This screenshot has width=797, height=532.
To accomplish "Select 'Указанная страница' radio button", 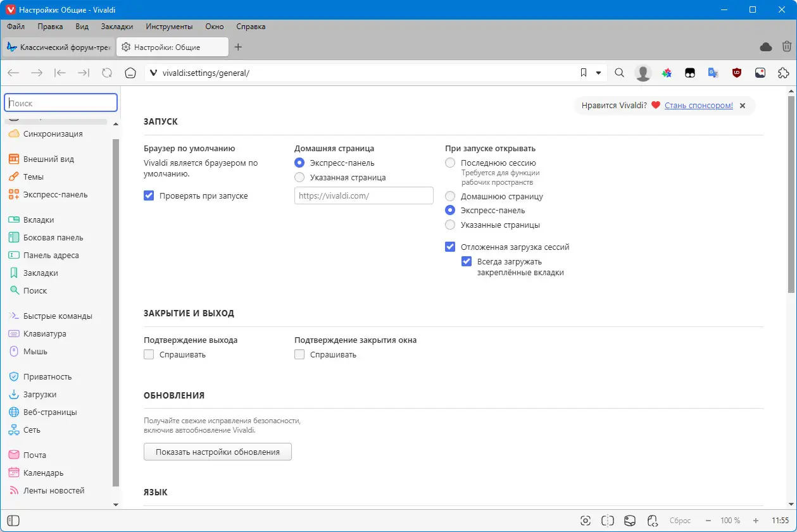I will pos(299,178).
